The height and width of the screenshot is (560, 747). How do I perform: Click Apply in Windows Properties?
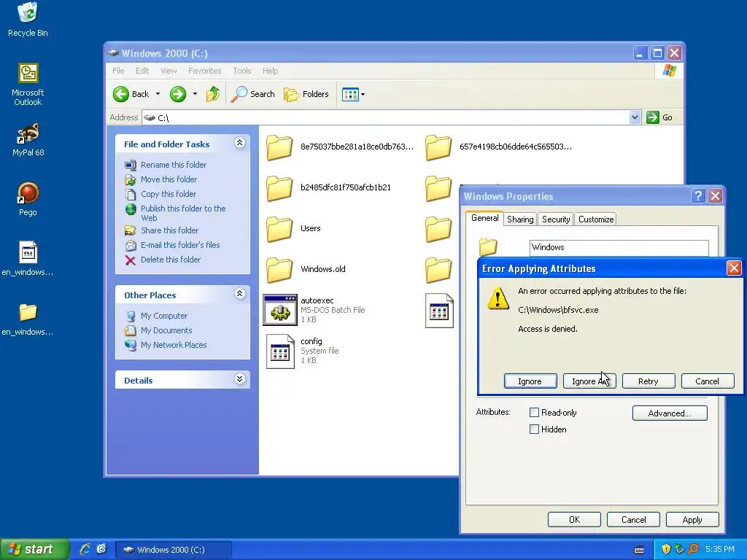click(692, 519)
